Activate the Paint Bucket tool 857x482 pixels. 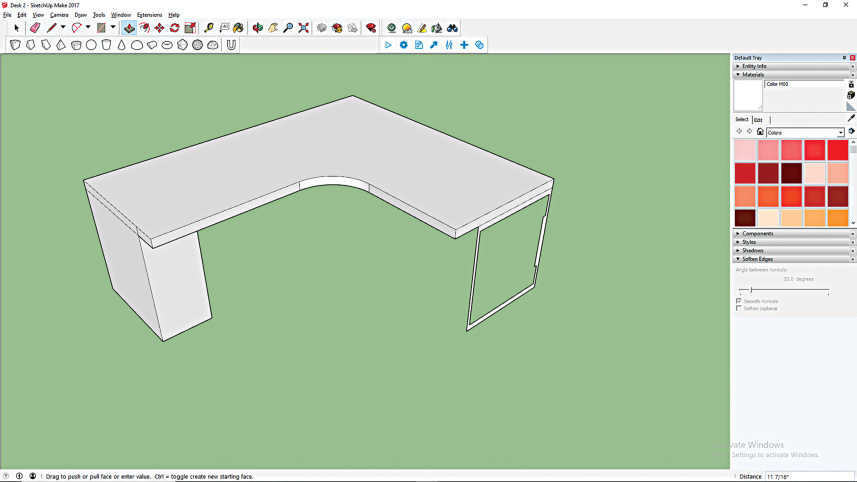pyautogui.click(x=238, y=28)
